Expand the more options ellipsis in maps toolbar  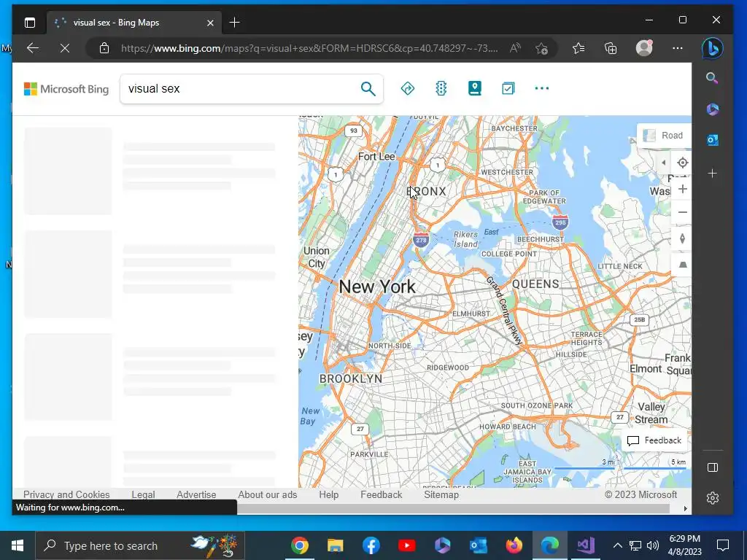[x=542, y=88]
